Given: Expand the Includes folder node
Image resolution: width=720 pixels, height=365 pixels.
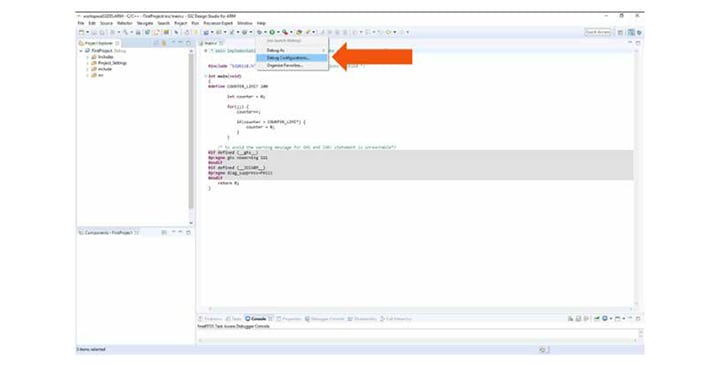Looking at the screenshot, I should (x=88, y=57).
